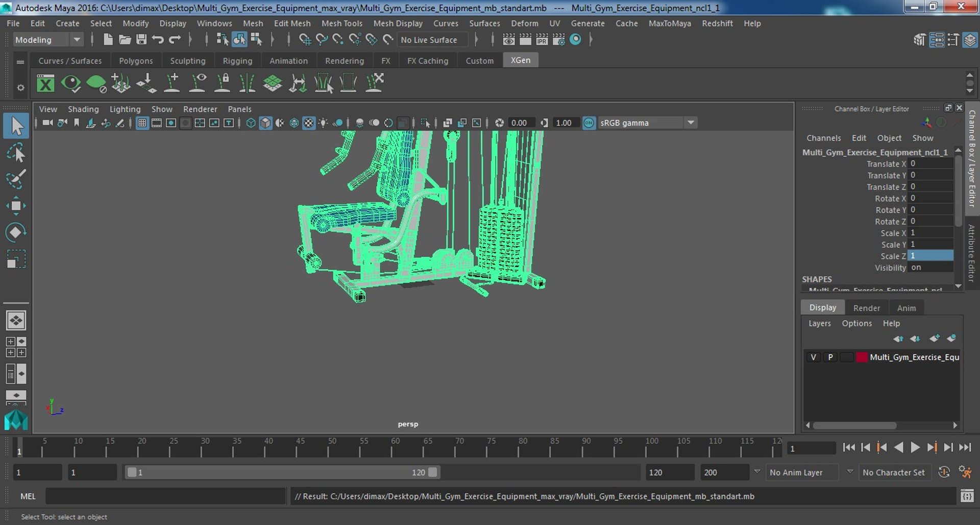Click the red layer color swatch

click(862, 357)
